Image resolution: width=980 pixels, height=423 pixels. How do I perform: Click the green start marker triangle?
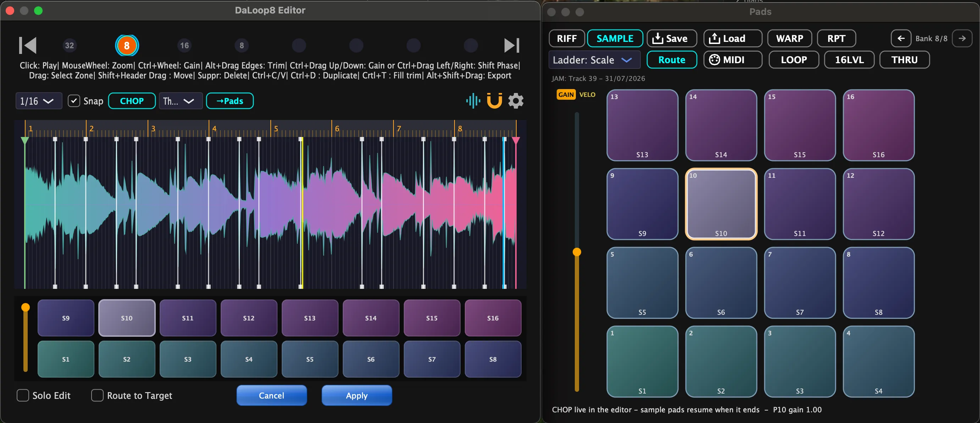[25, 141]
